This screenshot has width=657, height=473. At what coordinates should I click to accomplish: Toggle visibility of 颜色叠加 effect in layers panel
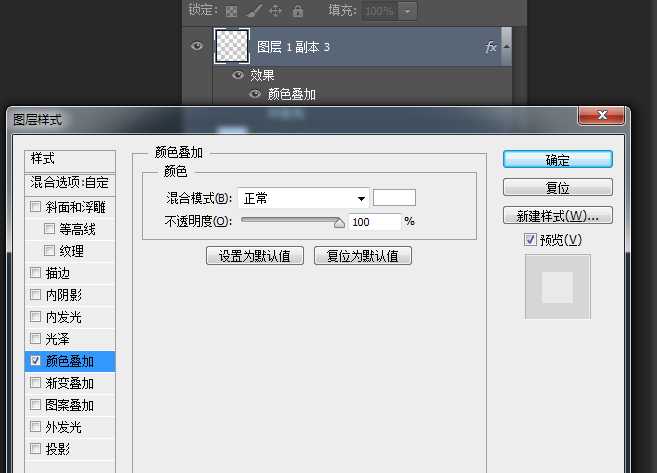pyautogui.click(x=255, y=93)
